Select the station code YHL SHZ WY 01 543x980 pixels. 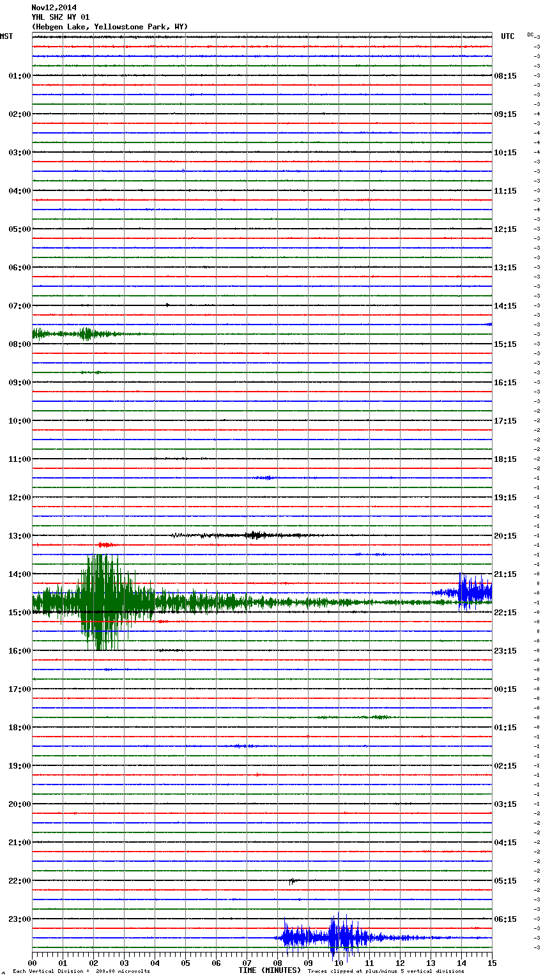(61, 17)
